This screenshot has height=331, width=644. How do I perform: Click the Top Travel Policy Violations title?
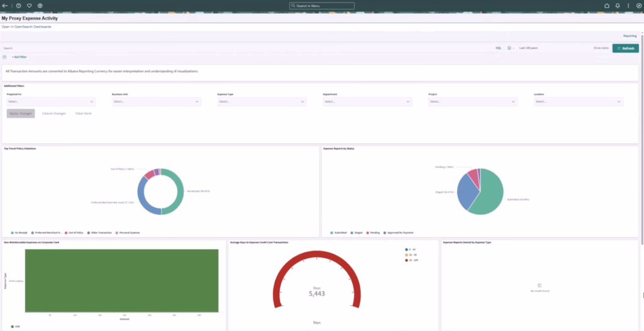tap(19, 148)
